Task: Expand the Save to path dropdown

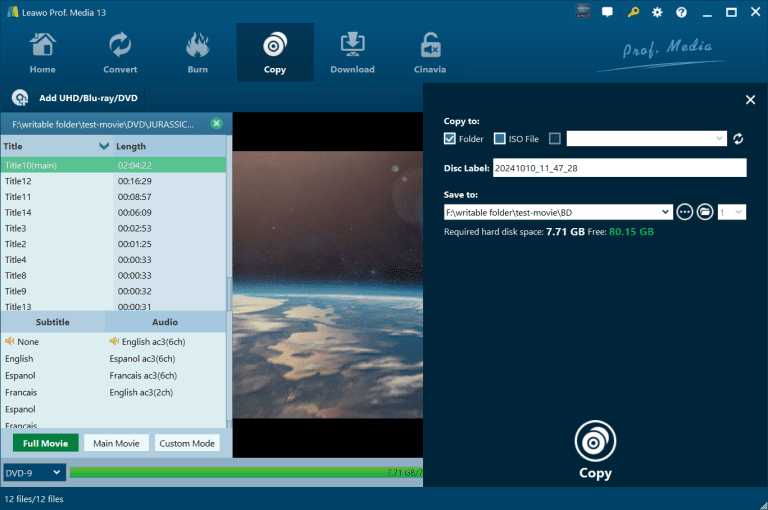Action: pos(666,212)
